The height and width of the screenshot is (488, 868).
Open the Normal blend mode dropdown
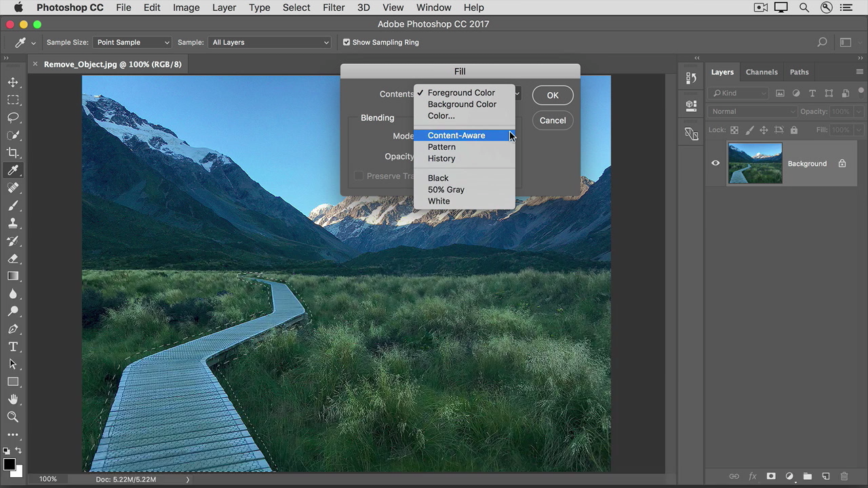point(753,111)
